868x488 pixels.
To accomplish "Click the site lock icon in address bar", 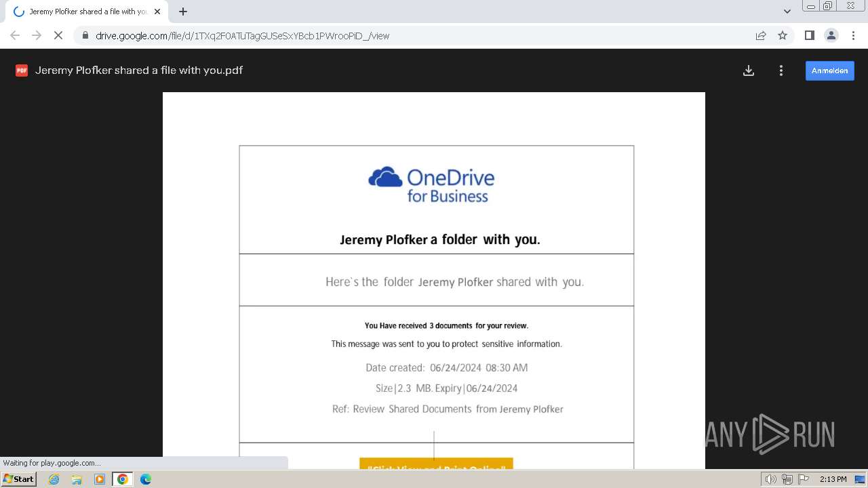I will click(85, 36).
